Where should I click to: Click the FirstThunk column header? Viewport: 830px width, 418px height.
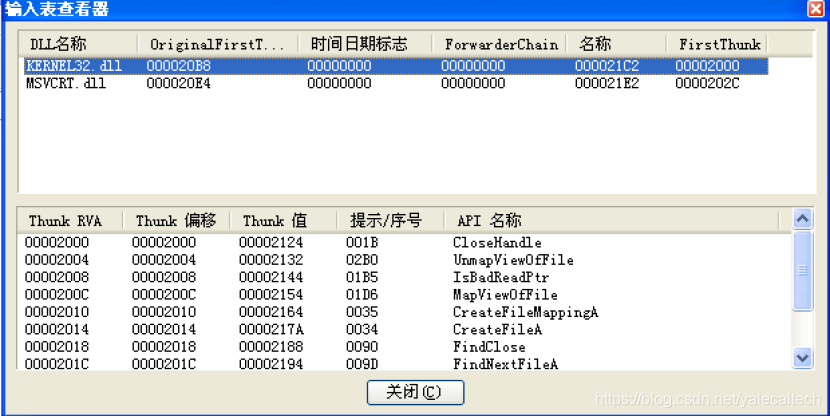(x=717, y=44)
